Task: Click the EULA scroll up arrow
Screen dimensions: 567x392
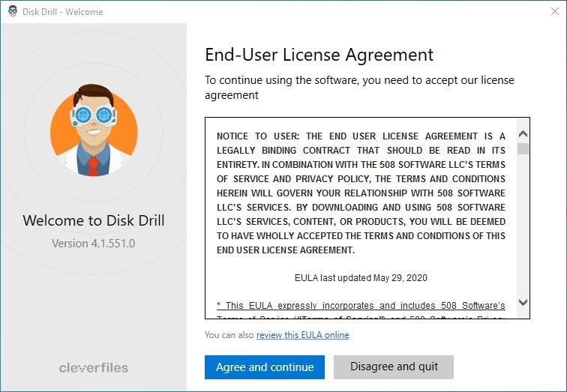Action: pyautogui.click(x=523, y=134)
